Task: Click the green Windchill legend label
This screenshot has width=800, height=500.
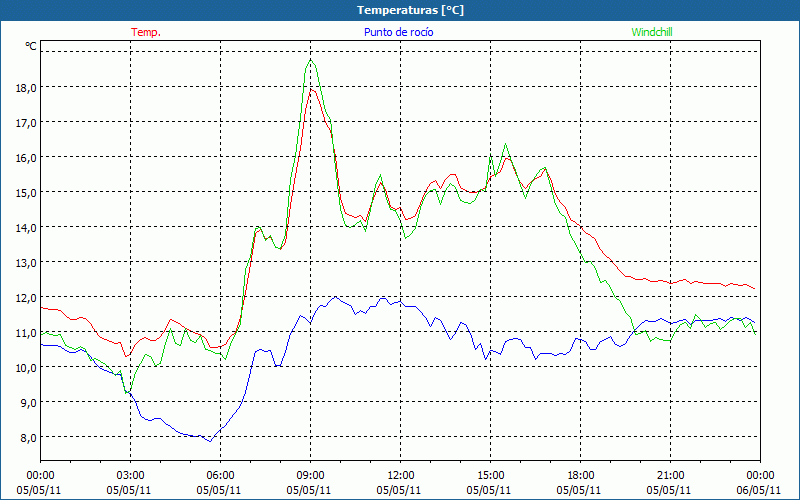Action: coord(652,32)
